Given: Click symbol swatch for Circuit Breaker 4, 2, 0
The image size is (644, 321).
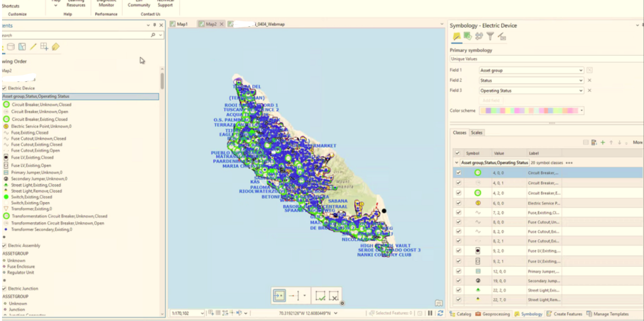Looking at the screenshot, I should tap(478, 193).
